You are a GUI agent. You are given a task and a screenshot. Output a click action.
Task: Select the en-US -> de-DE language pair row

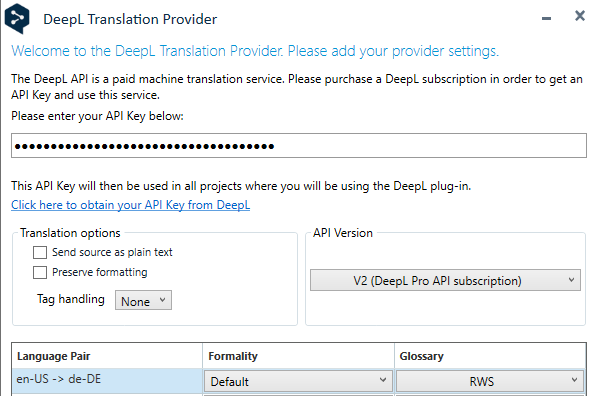click(107, 380)
